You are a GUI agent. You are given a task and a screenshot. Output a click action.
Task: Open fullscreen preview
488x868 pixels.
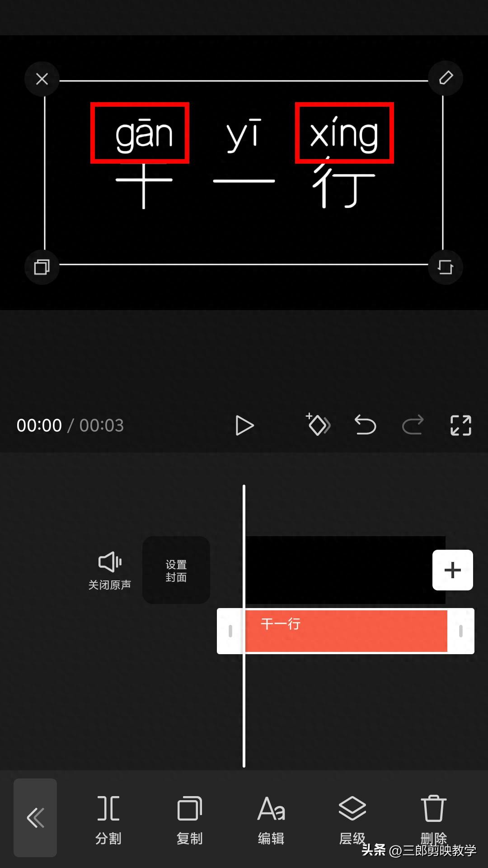pos(461,425)
